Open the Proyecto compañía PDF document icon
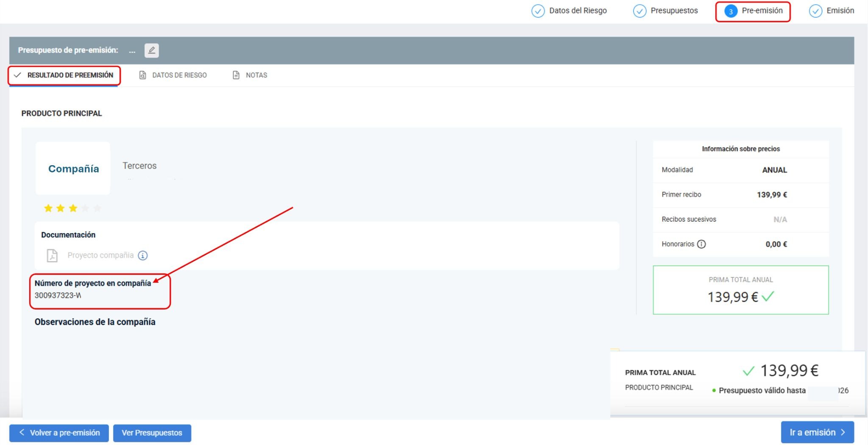This screenshot has width=868, height=445. coord(52,256)
